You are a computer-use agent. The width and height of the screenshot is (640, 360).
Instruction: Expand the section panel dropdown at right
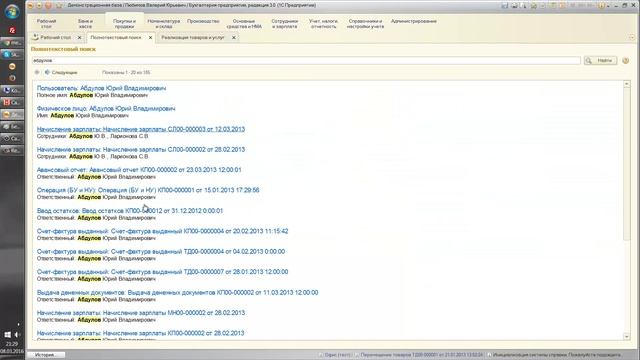click(x=631, y=38)
